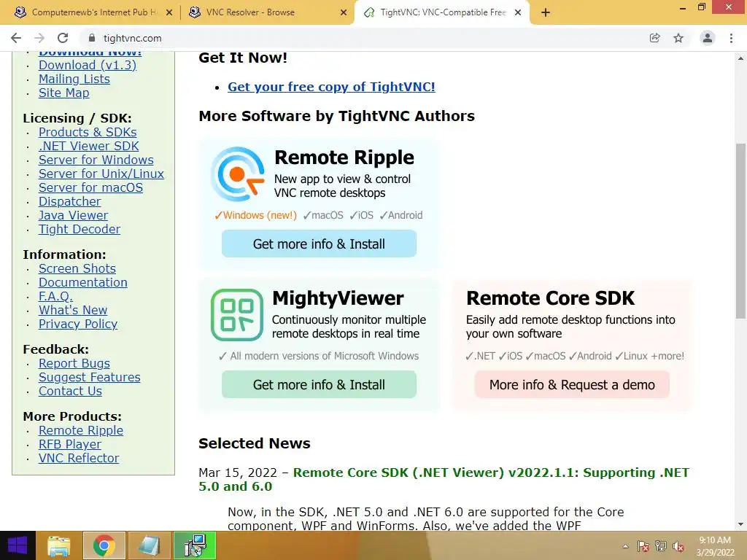Select the TightVNC browser tab
This screenshot has width=747, height=560.
click(x=441, y=13)
